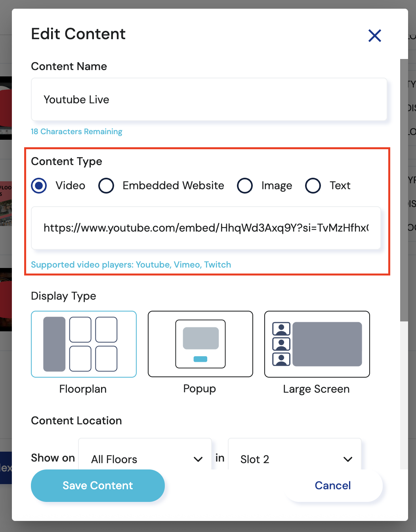This screenshot has height=532, width=416.
Task: Close the Edit Content dialog
Action: (374, 36)
